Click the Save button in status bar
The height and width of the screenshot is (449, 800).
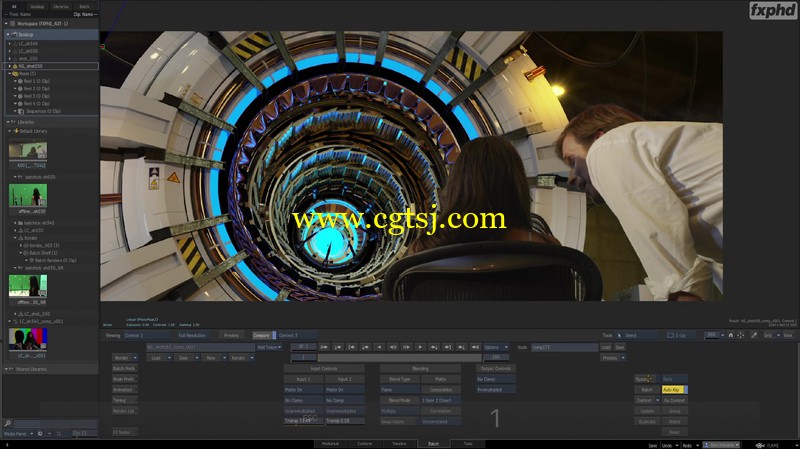pos(653,445)
